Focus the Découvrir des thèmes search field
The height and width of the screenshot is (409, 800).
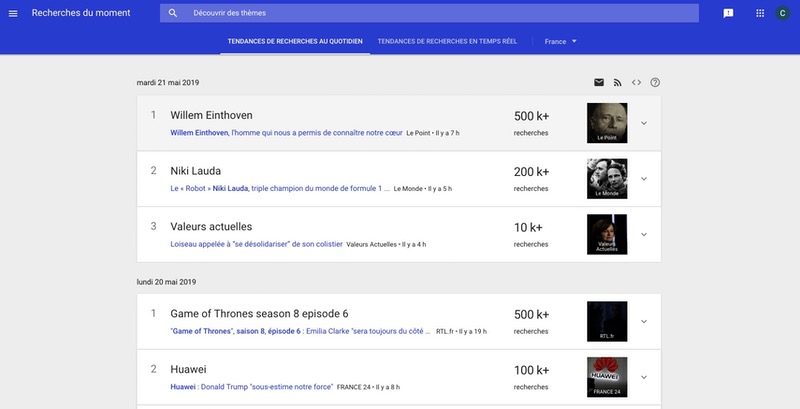(x=429, y=13)
